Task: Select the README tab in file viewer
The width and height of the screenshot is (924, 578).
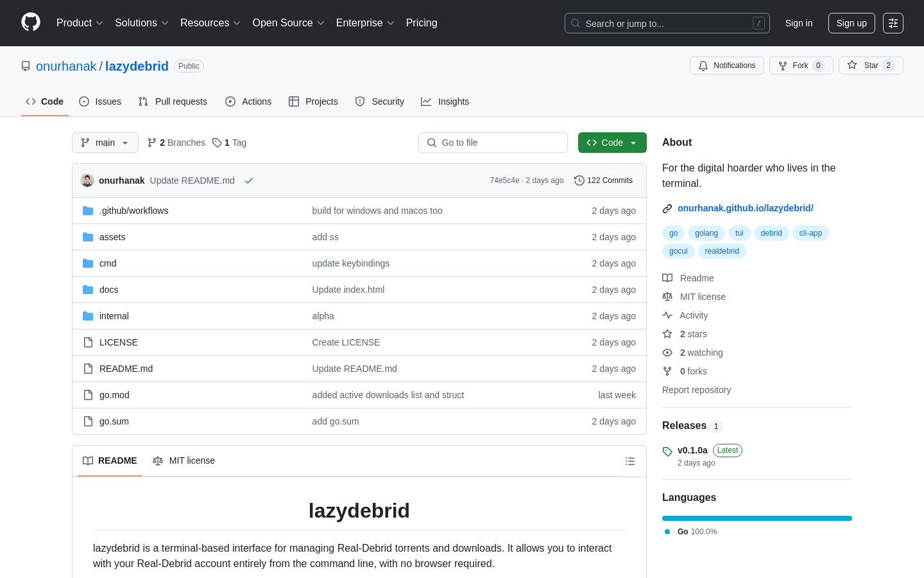Action: (110, 461)
